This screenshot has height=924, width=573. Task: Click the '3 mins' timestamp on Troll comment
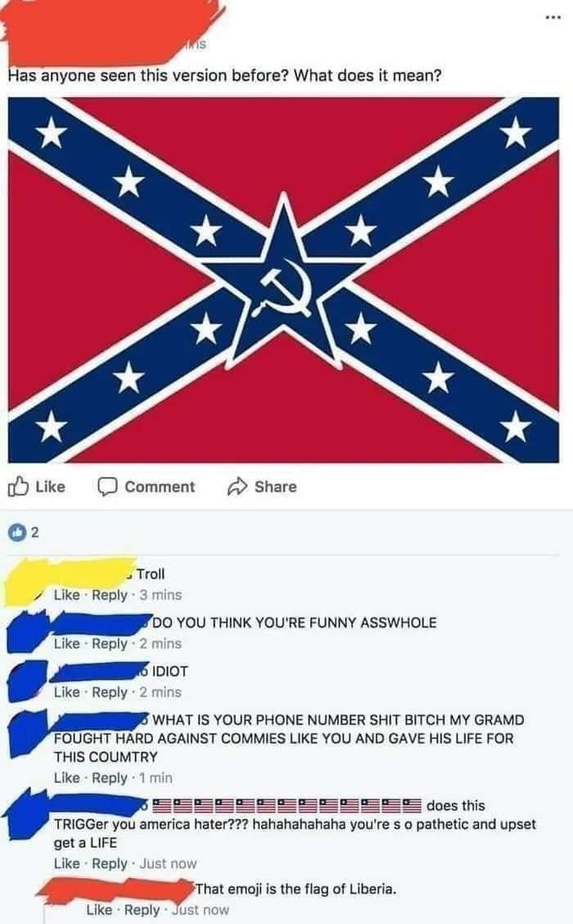click(160, 596)
